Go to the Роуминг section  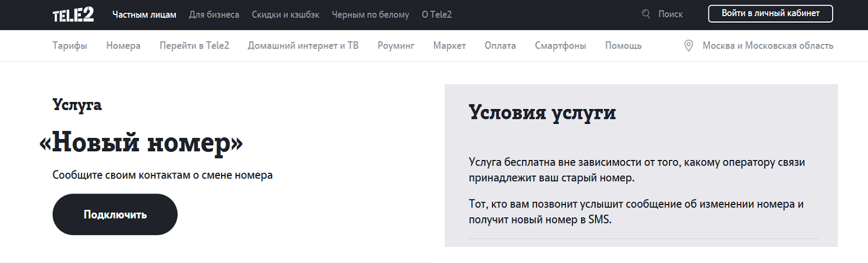396,46
